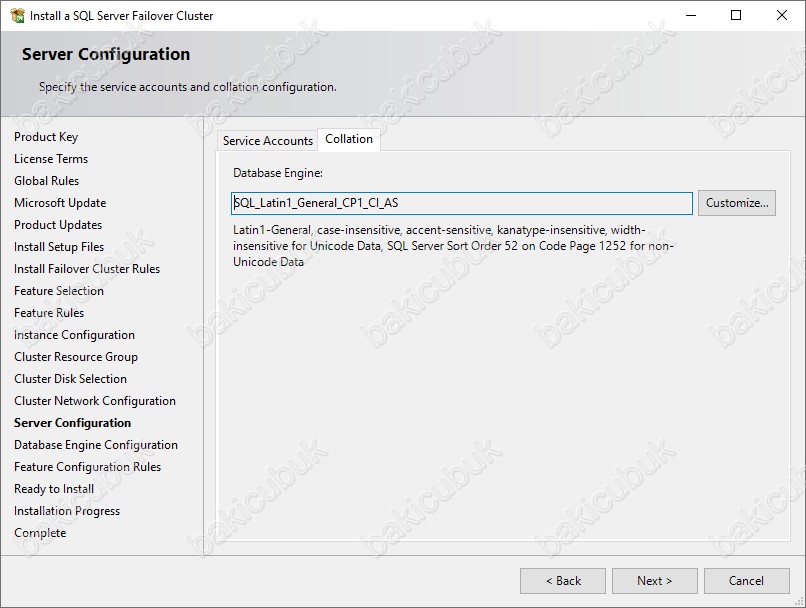The image size is (806, 608).
Task: Select Installation Progress step
Action: click(67, 511)
